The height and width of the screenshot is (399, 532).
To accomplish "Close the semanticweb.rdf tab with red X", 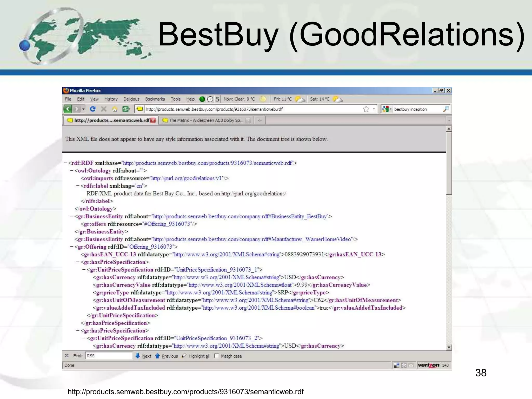I will point(153,120).
